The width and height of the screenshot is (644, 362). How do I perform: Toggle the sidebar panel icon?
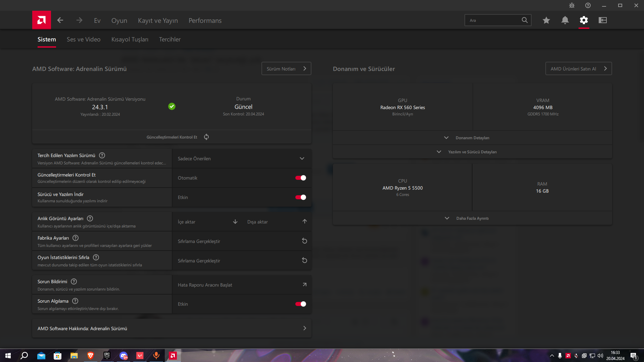pos(603,20)
